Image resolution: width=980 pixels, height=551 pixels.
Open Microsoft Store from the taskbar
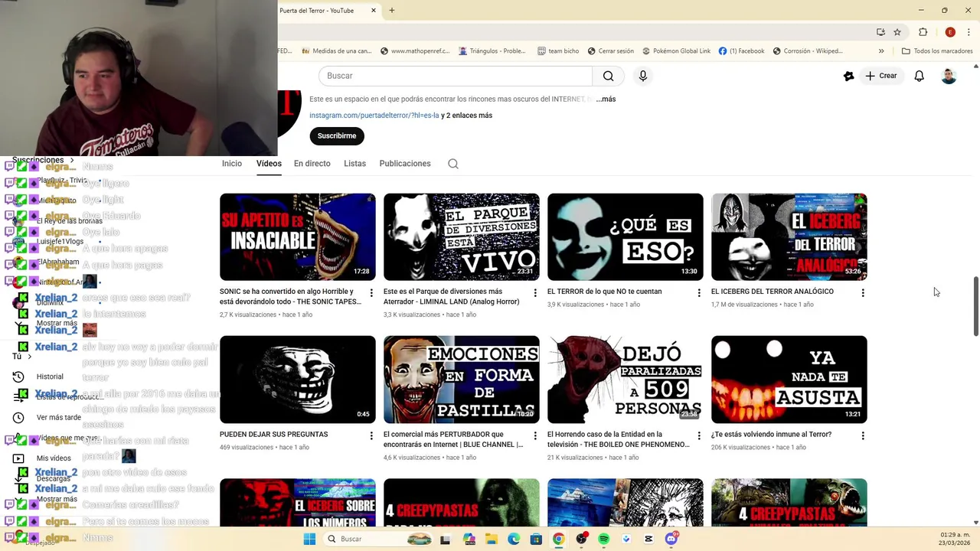point(536,539)
